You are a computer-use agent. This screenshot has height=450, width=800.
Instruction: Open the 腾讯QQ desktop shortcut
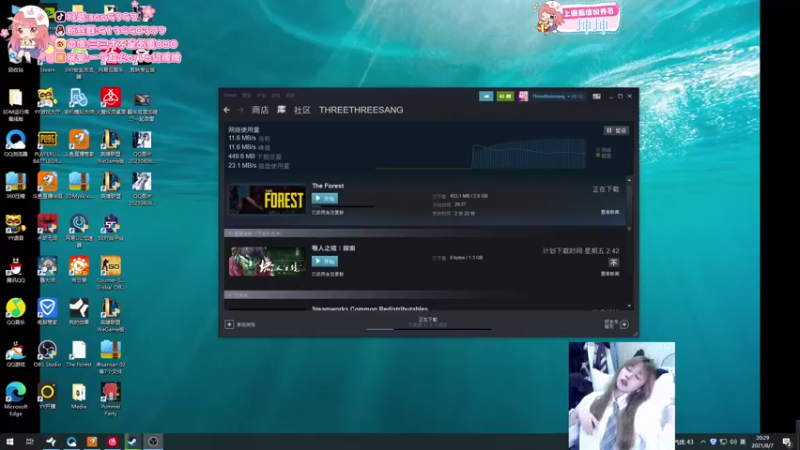pos(16,270)
